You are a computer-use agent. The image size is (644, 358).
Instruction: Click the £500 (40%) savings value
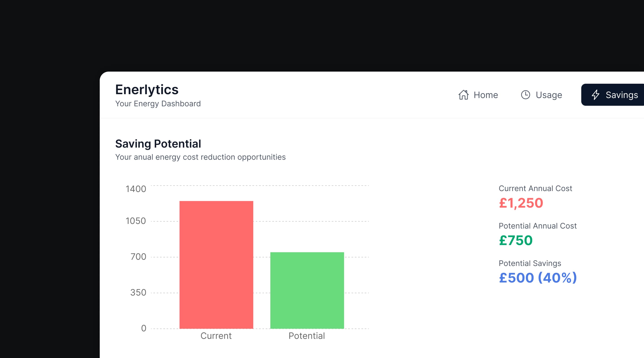(538, 278)
